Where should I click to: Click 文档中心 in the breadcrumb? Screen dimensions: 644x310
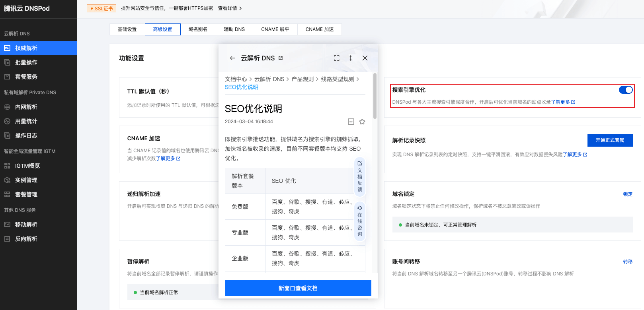coord(236,79)
